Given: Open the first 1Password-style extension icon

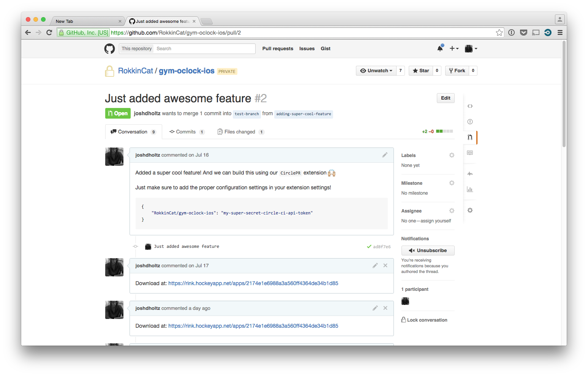Looking at the screenshot, I should 511,33.
